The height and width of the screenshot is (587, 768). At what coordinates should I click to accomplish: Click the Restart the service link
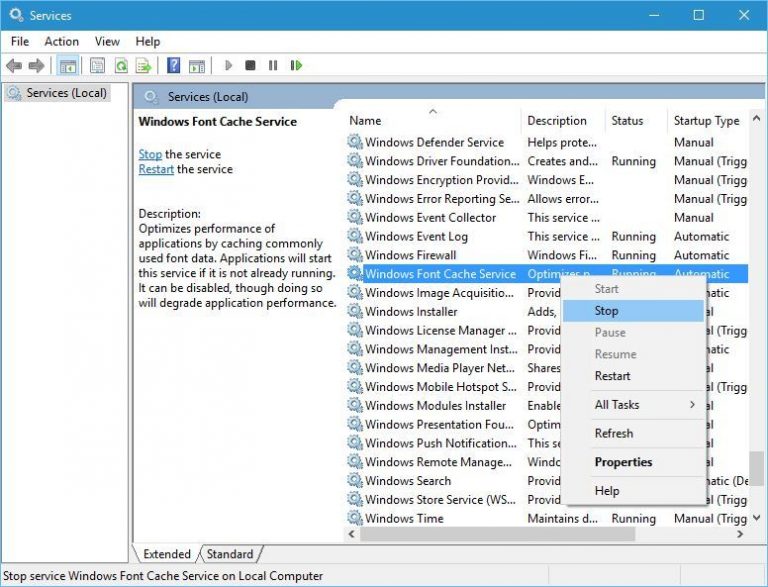click(x=156, y=169)
